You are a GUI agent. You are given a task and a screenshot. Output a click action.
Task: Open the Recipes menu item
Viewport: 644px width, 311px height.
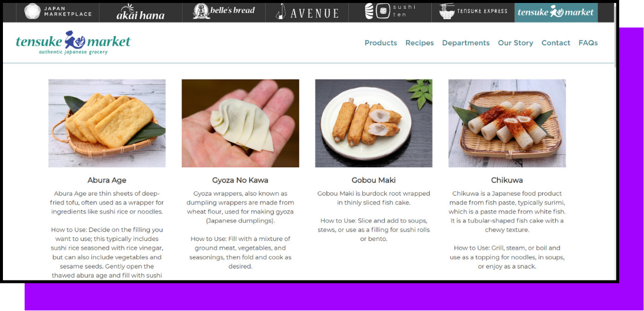pos(420,43)
